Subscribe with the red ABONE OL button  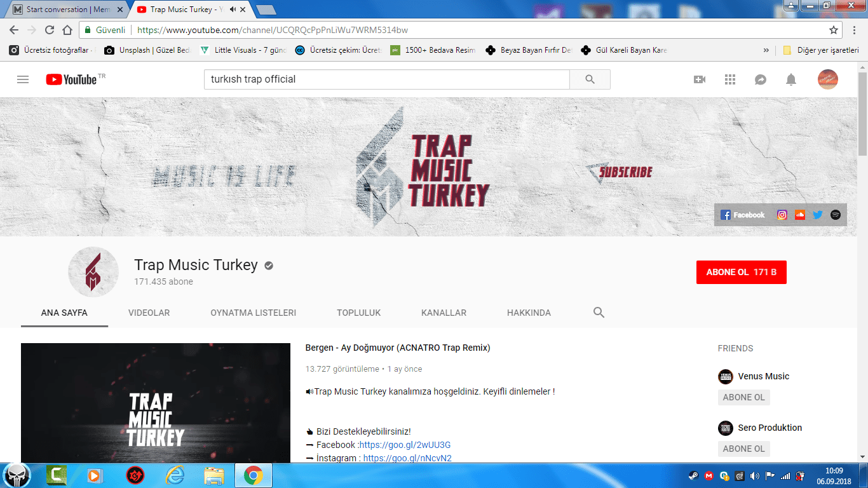pyautogui.click(x=741, y=272)
